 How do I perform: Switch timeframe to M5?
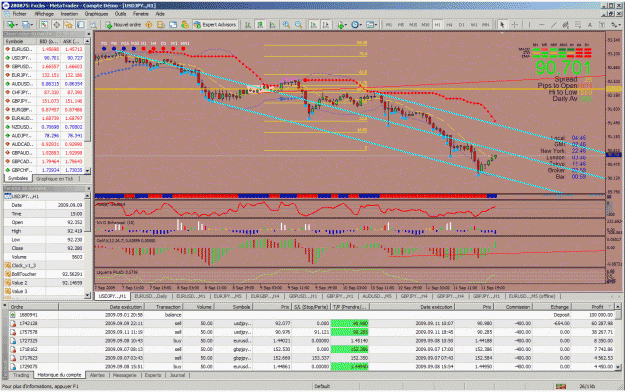(x=401, y=25)
